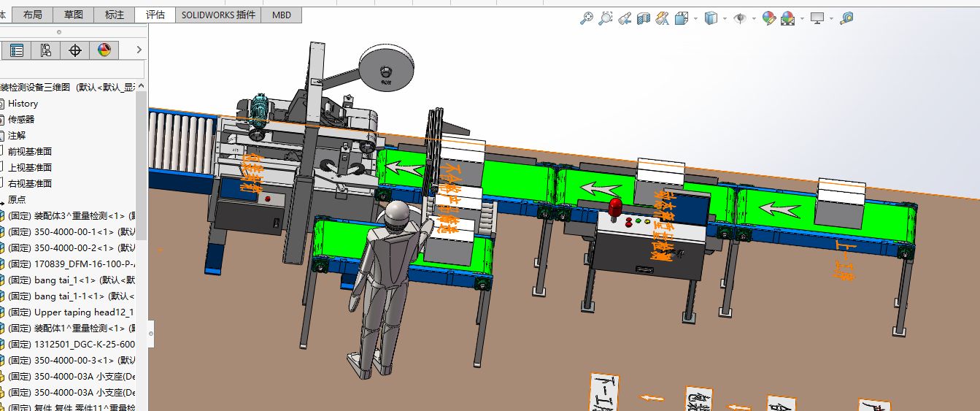The image size is (980, 411).
Task: Open the PropertyManager panel tab
Action: tap(16, 50)
